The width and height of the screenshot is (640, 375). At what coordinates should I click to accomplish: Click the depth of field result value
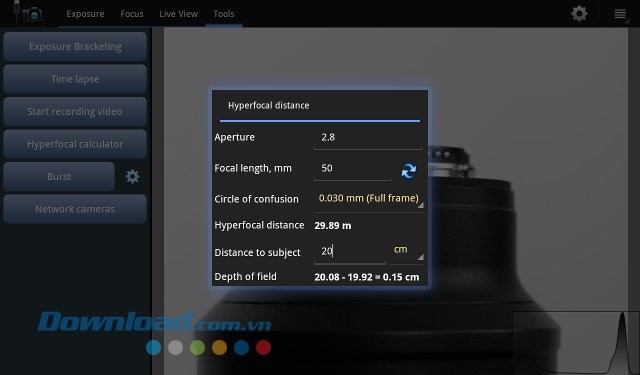(x=367, y=277)
